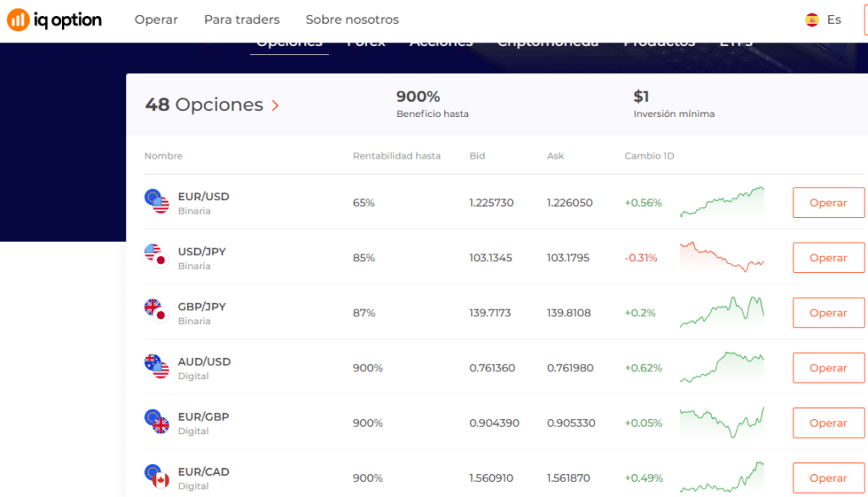The width and height of the screenshot is (868, 497).
Task: Click the GBP/JPY instrument name
Action: (x=202, y=306)
